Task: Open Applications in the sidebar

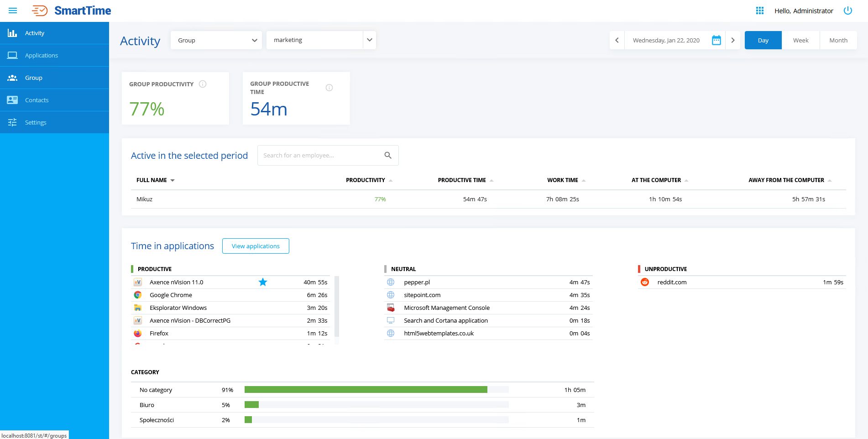Action: [x=42, y=55]
